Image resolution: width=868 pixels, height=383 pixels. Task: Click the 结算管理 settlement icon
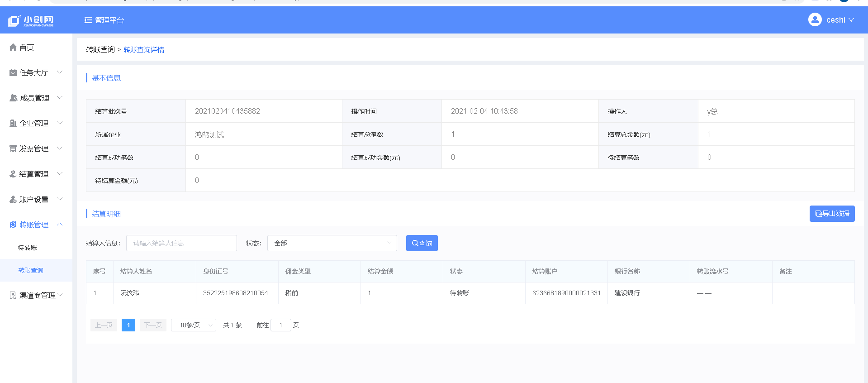click(x=13, y=174)
